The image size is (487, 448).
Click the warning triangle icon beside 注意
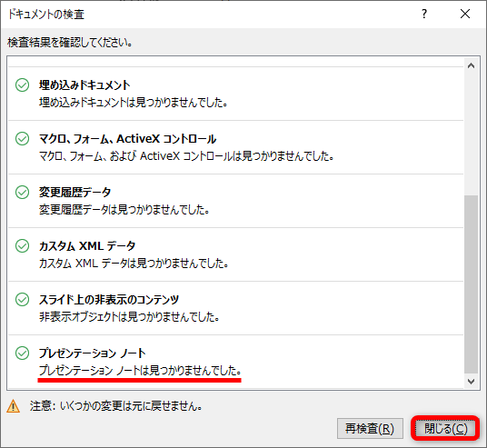(x=13, y=406)
